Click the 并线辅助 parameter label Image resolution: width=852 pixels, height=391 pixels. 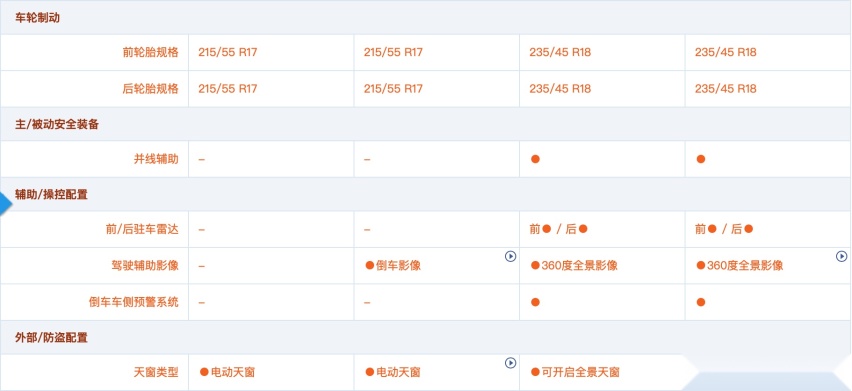point(156,159)
